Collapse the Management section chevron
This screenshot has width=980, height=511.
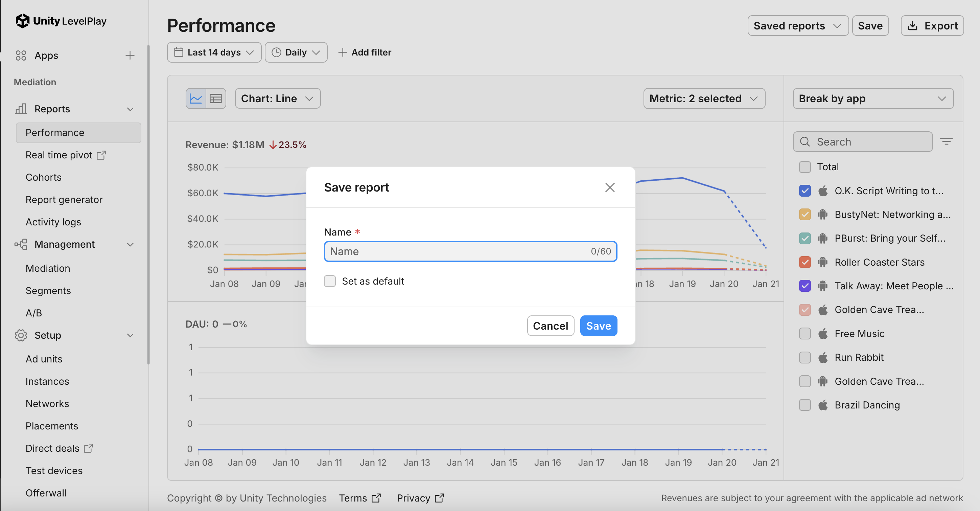pos(130,244)
